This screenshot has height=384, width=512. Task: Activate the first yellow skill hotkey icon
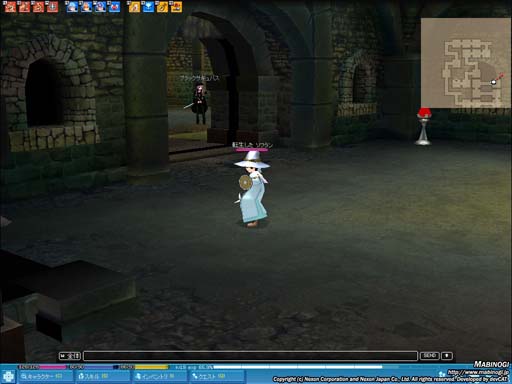[x=135, y=7]
